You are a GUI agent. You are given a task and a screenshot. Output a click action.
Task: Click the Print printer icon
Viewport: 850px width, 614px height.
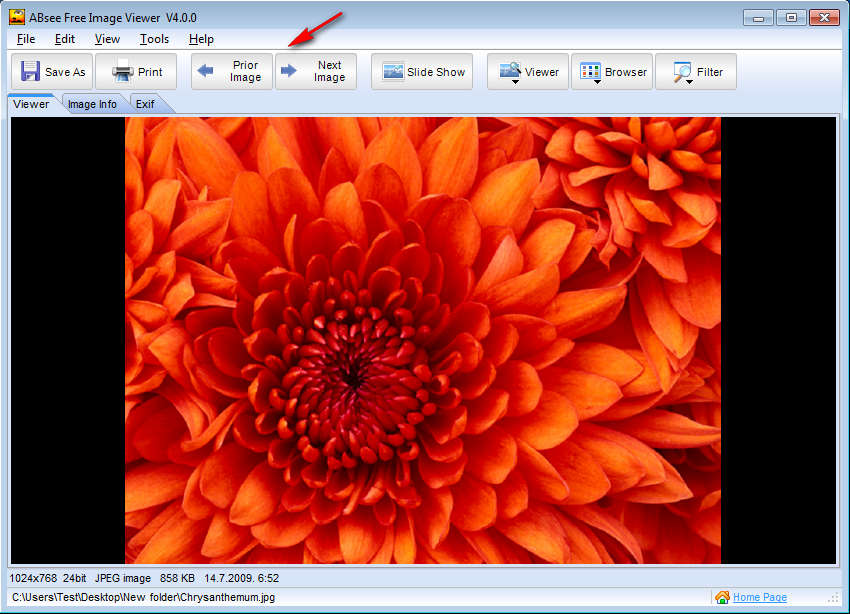click(123, 72)
